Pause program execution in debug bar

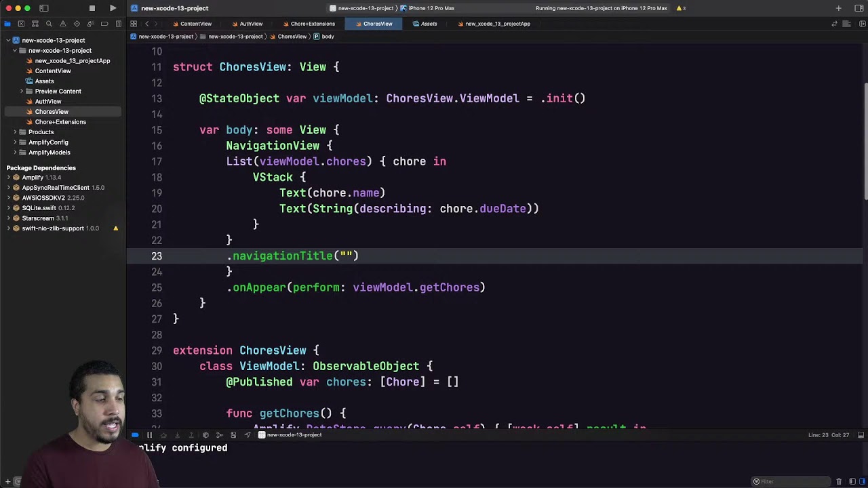(x=149, y=435)
